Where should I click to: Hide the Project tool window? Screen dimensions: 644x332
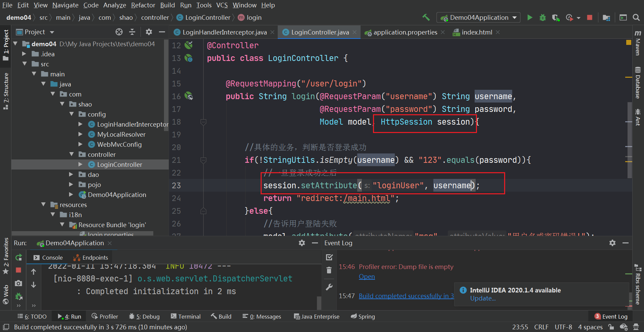point(162,32)
